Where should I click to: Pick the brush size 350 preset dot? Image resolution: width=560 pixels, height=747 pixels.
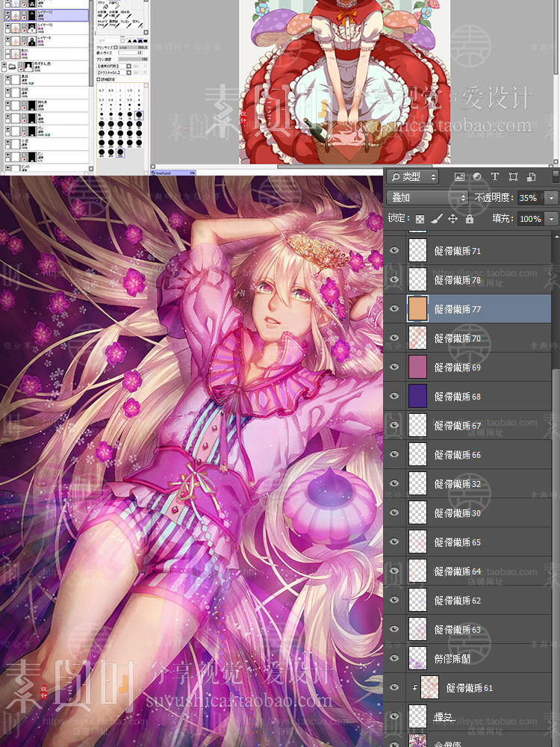pos(139,143)
